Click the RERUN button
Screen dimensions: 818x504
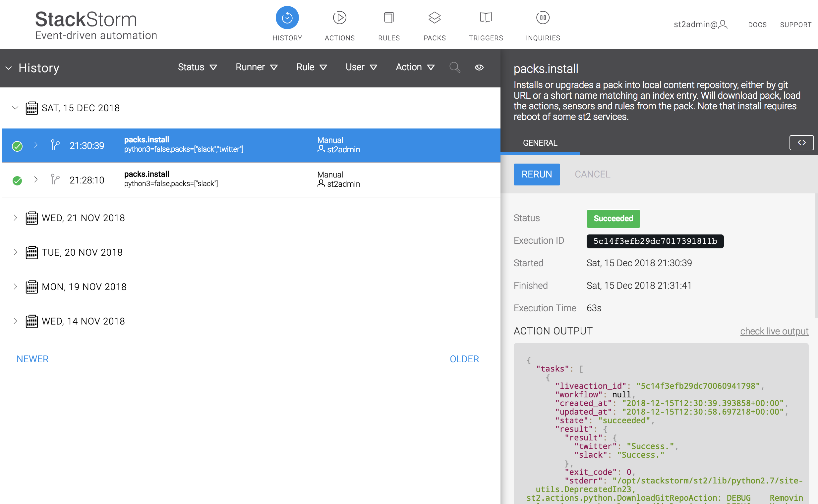click(536, 174)
